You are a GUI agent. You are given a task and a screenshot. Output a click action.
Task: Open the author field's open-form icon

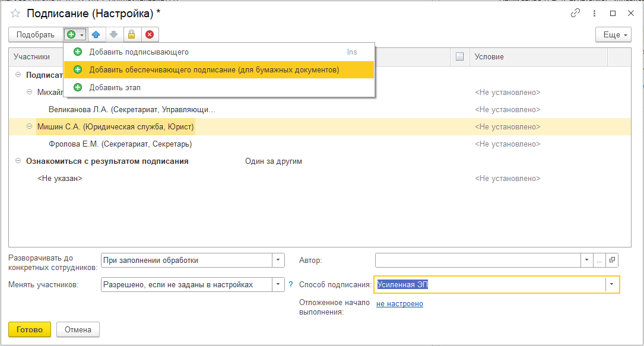tap(613, 260)
